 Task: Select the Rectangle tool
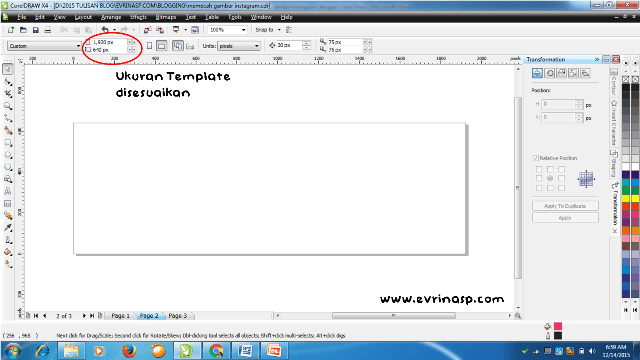click(x=8, y=143)
